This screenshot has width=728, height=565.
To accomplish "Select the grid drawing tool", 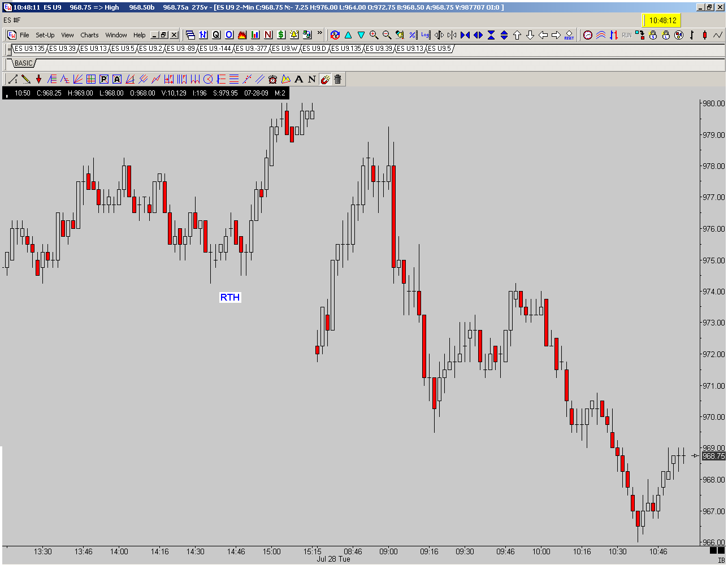I will point(91,79).
